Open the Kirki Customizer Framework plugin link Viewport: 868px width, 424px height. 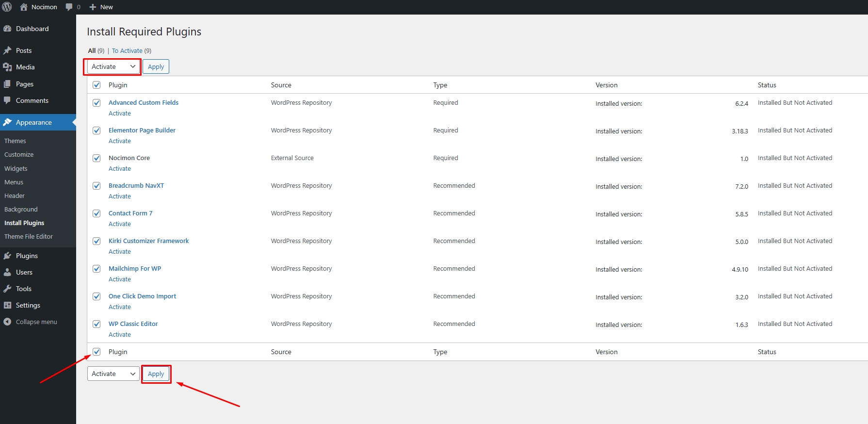click(149, 241)
